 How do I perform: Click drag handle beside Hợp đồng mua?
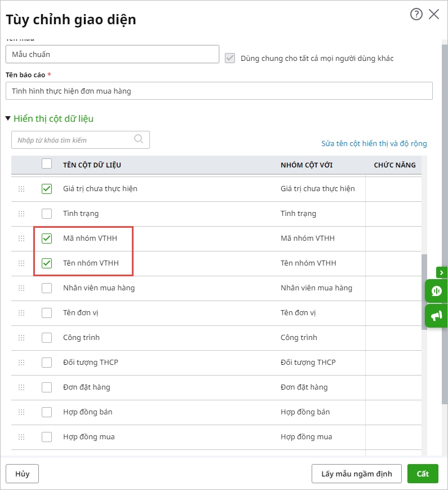(21, 437)
